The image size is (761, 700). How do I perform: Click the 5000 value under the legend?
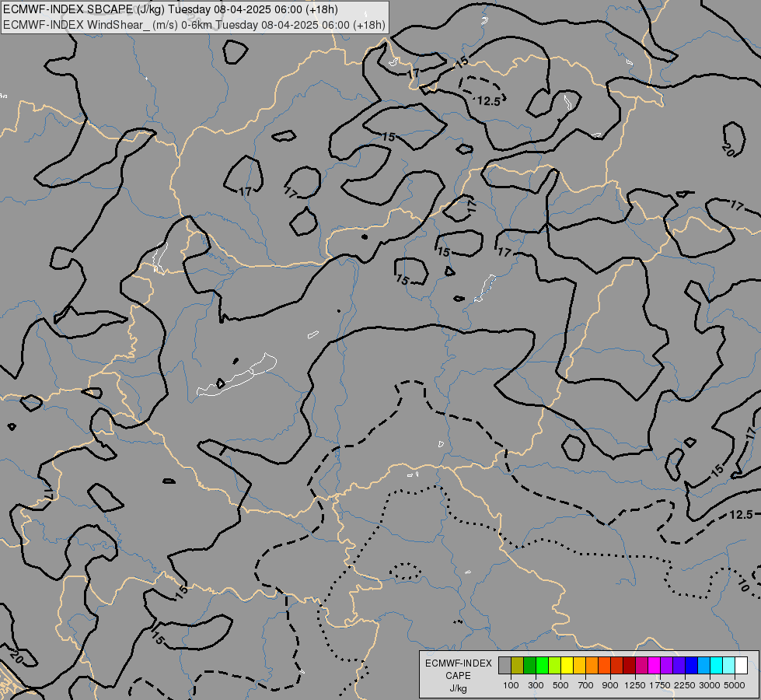(x=735, y=685)
